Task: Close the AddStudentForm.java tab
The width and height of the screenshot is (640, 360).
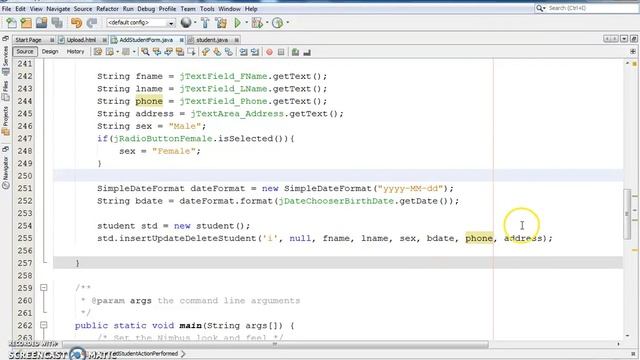Action: click(181, 40)
